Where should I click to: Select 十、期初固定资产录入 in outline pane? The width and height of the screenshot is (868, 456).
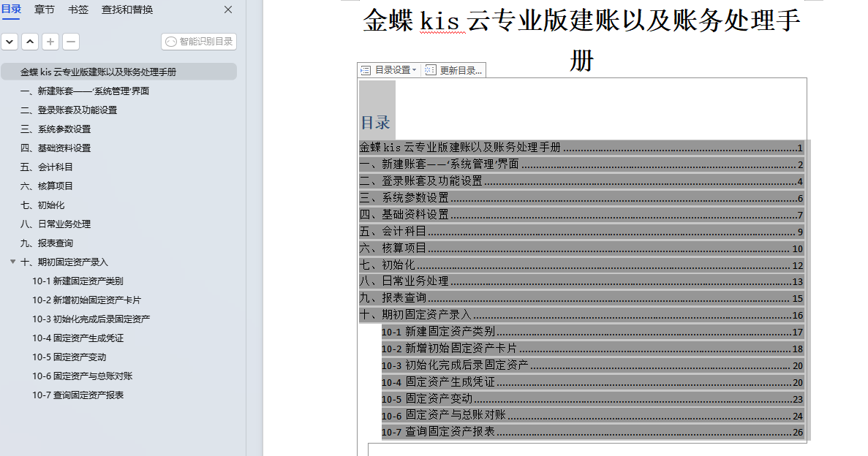64,262
